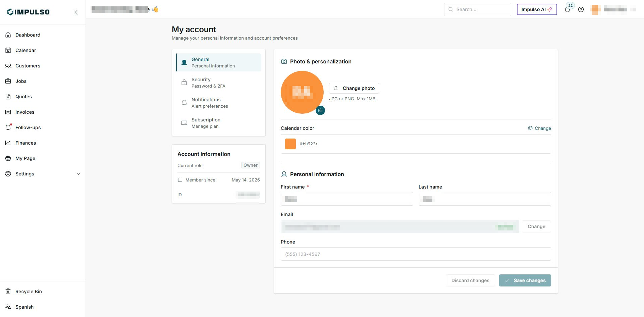Screen dimensions: 644x317
Task: Click the Member since calendar icon
Action: click(180, 180)
